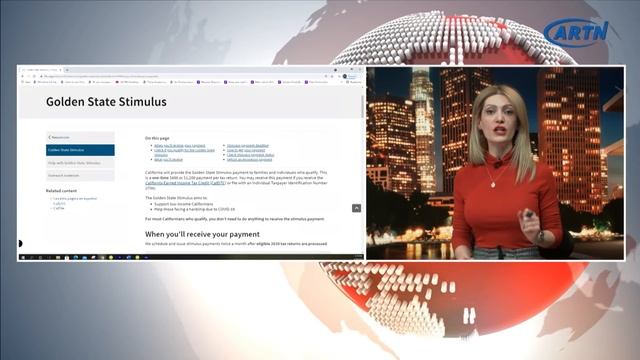Select Golden State Stimulus sidebar item
Viewport: 640px width, 360px height.
point(80,150)
